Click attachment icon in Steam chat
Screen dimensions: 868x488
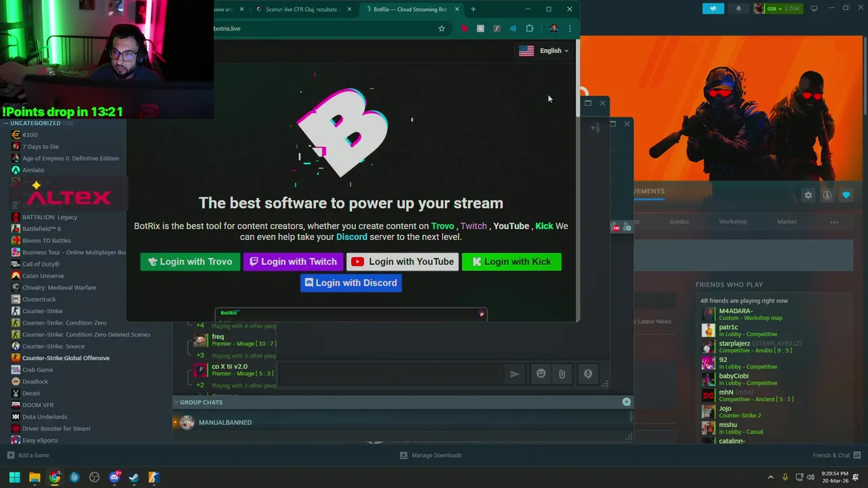tap(562, 373)
